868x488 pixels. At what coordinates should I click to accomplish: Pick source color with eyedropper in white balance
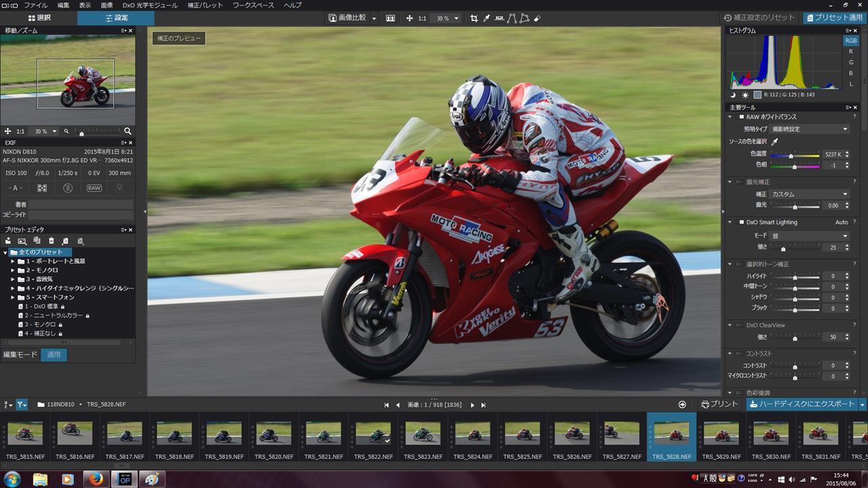pos(774,142)
